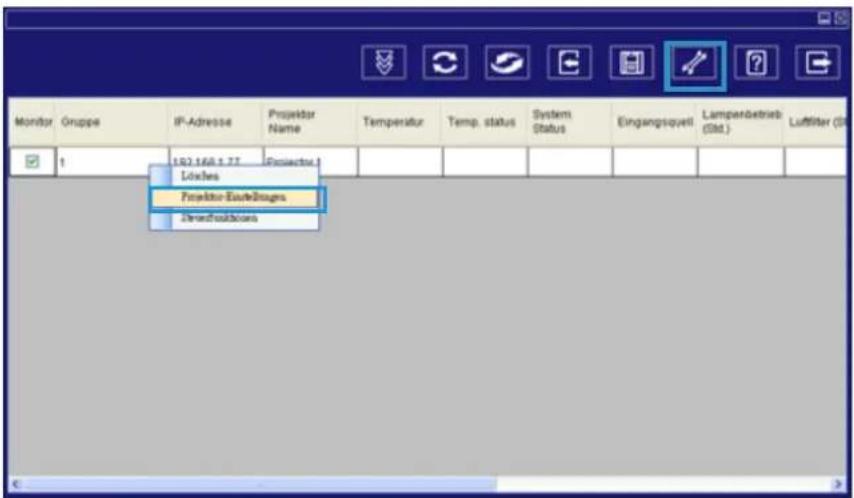Viewport: 854px width, 498px height.
Task: Open settings with the wrench icon
Action: pyautogui.click(x=694, y=64)
